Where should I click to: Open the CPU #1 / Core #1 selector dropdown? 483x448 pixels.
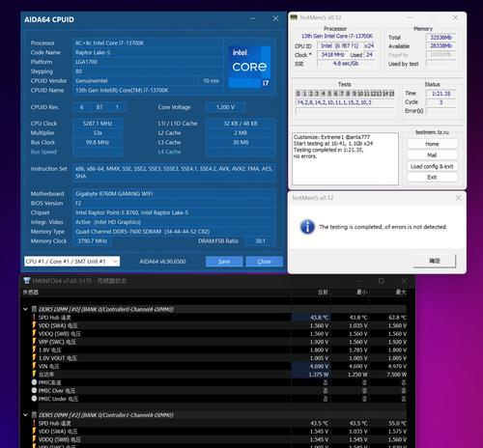tap(71, 262)
